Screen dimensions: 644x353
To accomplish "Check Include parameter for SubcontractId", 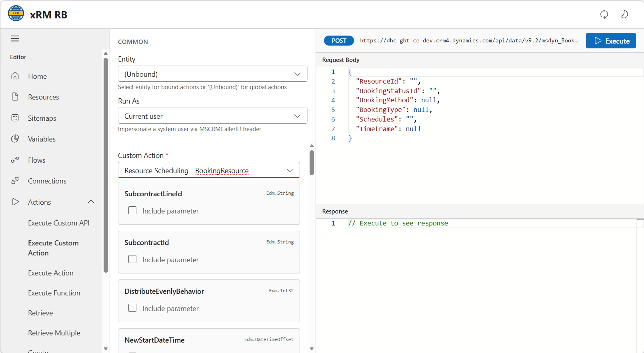I will click(x=132, y=259).
